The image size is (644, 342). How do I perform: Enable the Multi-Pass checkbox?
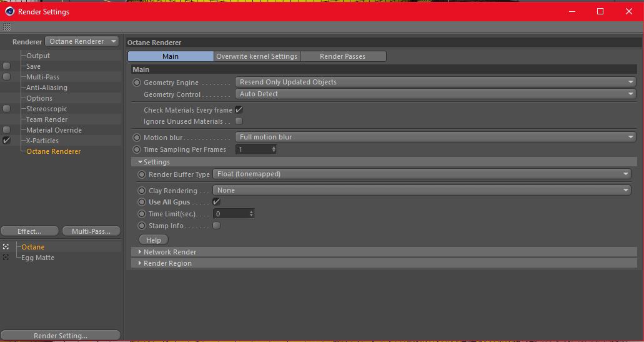[x=7, y=76]
